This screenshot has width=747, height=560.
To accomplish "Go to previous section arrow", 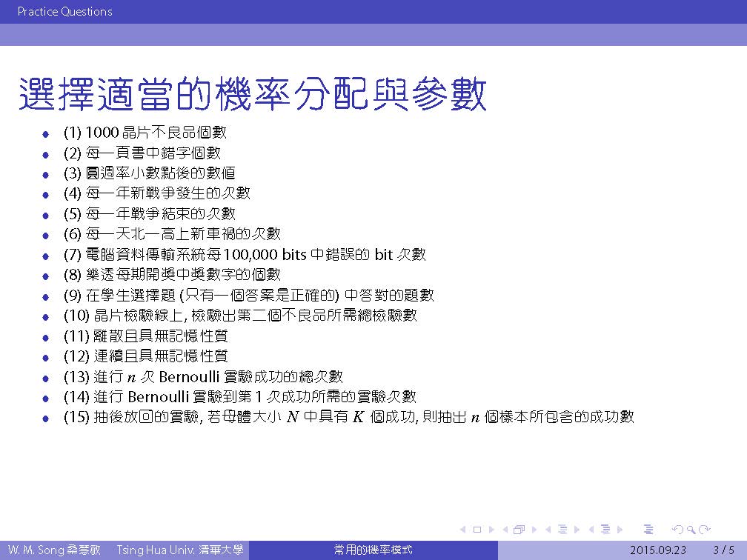I will point(591,530).
